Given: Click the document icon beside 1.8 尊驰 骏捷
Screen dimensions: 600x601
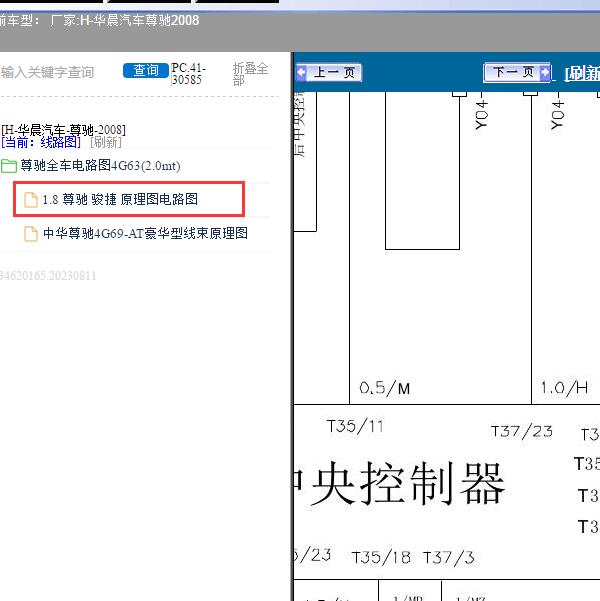Looking at the screenshot, I should point(31,200).
